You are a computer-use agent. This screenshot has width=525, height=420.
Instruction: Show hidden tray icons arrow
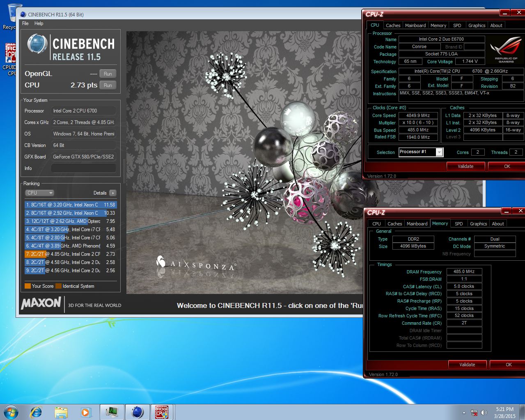coord(464,413)
